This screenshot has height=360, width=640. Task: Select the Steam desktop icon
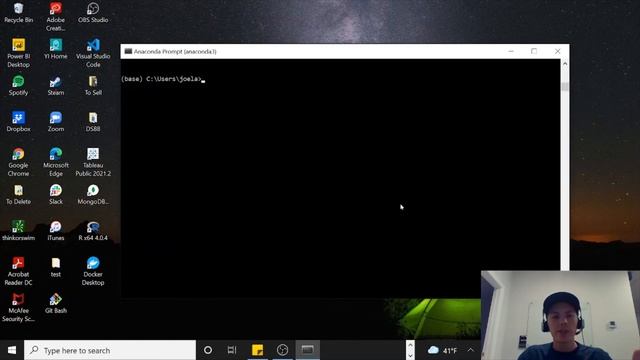pyautogui.click(x=56, y=85)
